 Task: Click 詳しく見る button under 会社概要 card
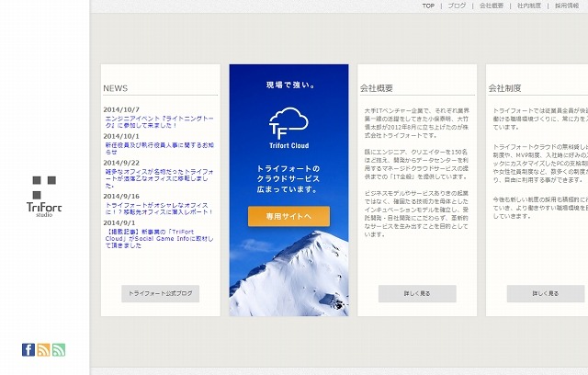[417, 293]
